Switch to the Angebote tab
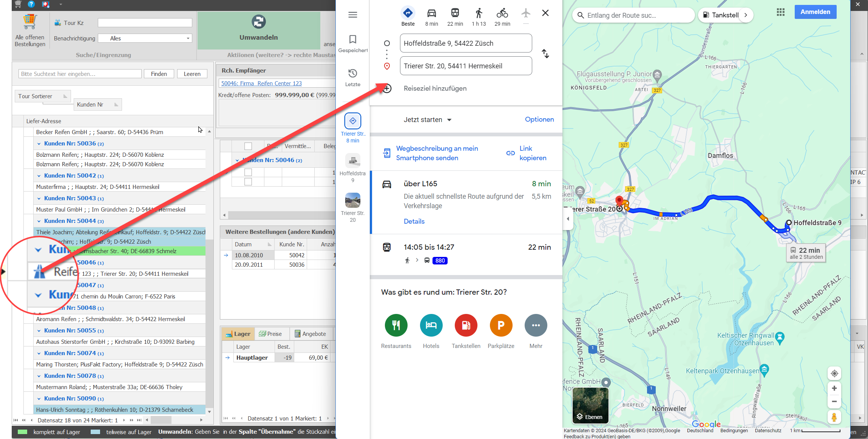The height and width of the screenshot is (439, 868). [x=310, y=334]
